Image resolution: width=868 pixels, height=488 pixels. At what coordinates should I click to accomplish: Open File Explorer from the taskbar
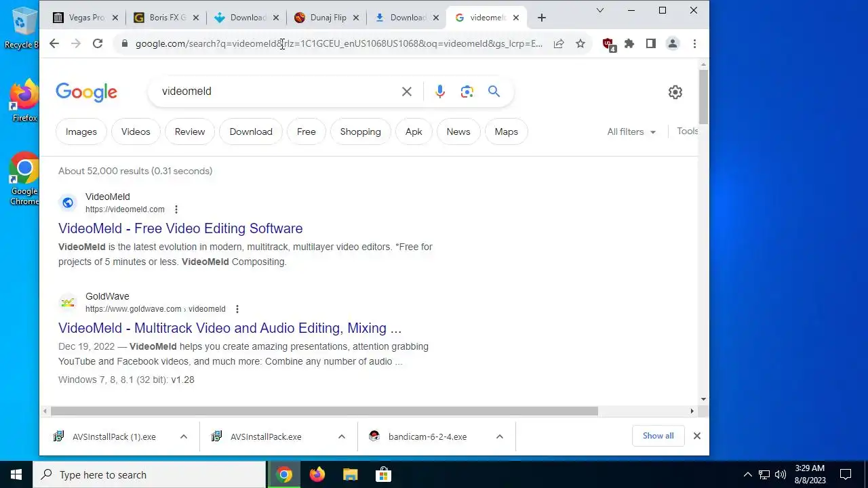(x=350, y=474)
